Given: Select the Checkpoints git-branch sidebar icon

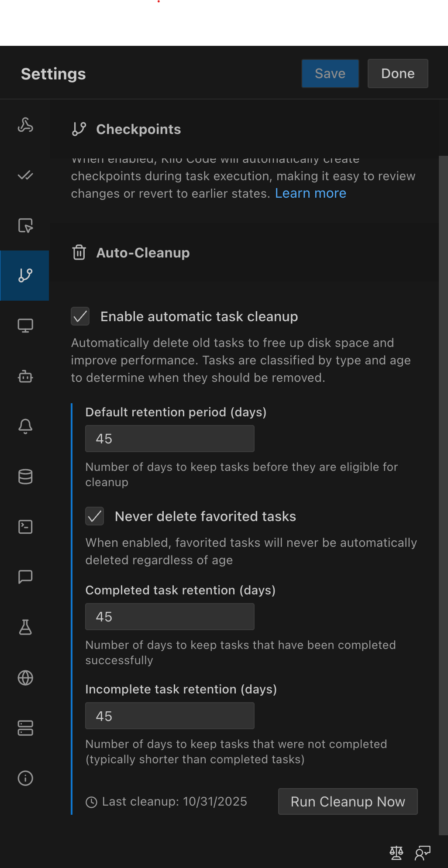Looking at the screenshot, I should (x=25, y=275).
